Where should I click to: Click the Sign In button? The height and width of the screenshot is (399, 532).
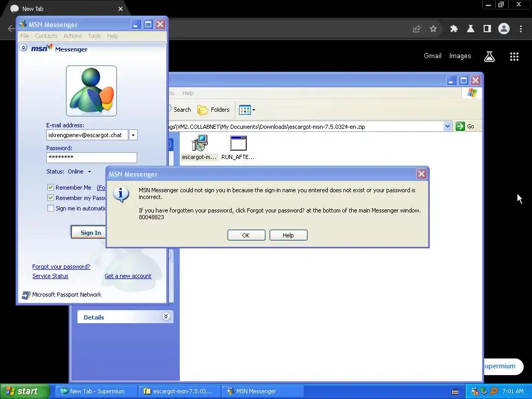coord(89,232)
